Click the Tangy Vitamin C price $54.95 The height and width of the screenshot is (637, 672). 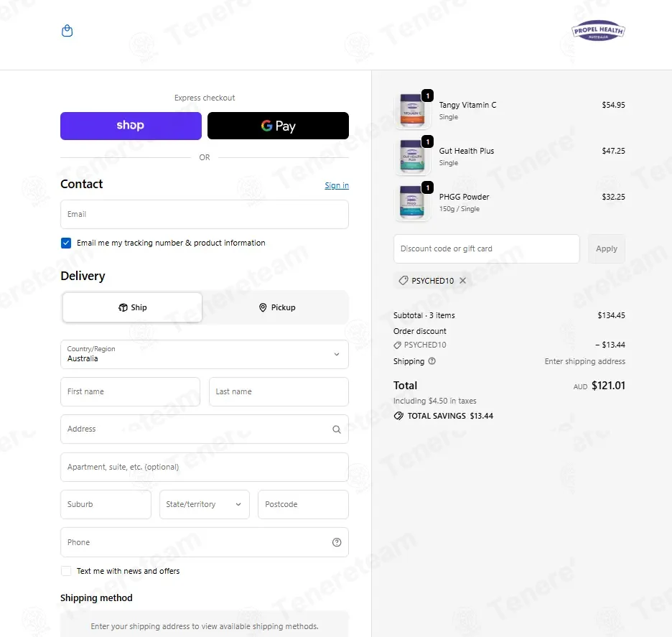[x=613, y=105]
